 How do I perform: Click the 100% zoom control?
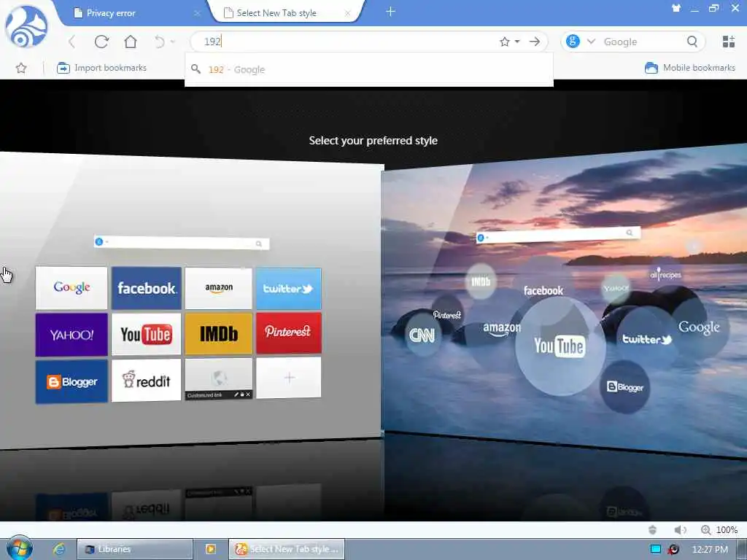(719, 530)
